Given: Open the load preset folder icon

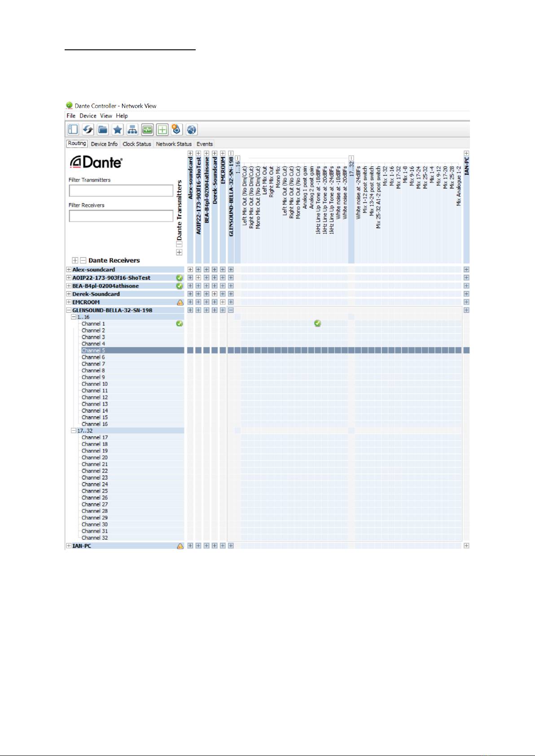Looking at the screenshot, I should 103,130.
